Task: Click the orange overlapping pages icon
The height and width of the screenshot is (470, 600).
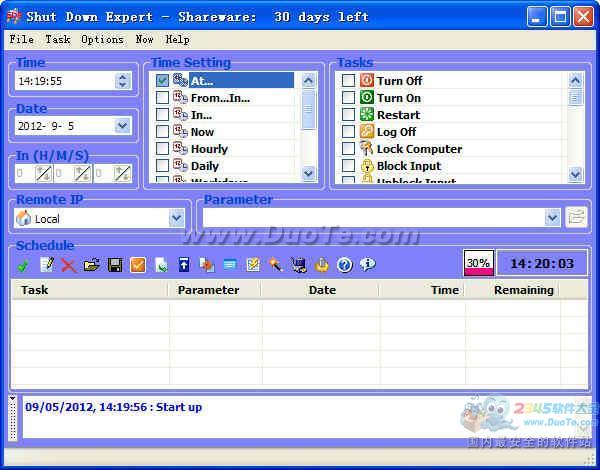Action: pos(207,265)
